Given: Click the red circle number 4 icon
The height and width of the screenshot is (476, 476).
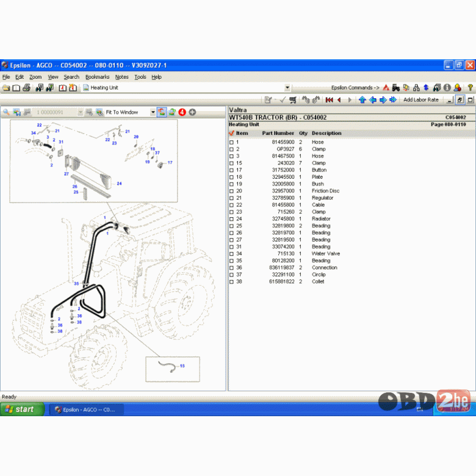Looking at the screenshot, I should (x=182, y=112).
